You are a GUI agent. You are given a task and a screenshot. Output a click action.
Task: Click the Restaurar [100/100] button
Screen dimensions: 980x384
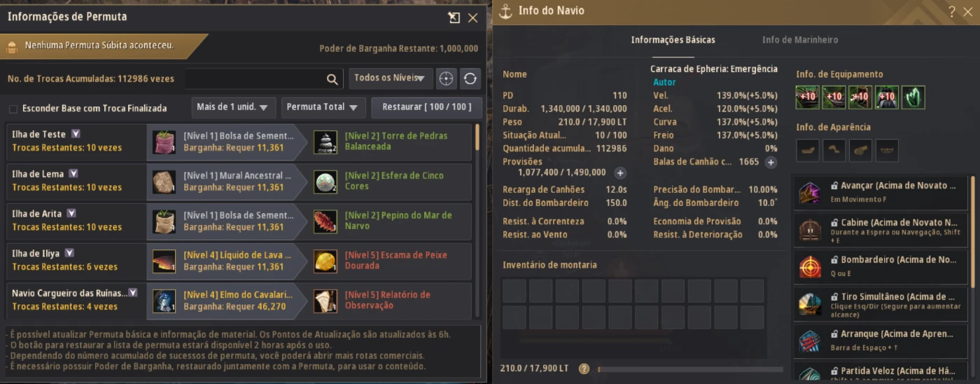click(x=426, y=108)
